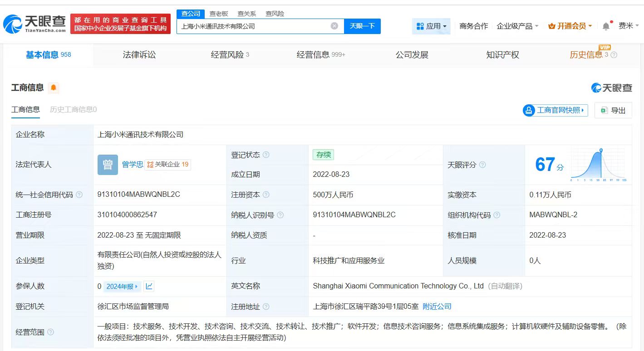Click the 67分 TianYan score value
The image size is (644, 351).
(549, 165)
